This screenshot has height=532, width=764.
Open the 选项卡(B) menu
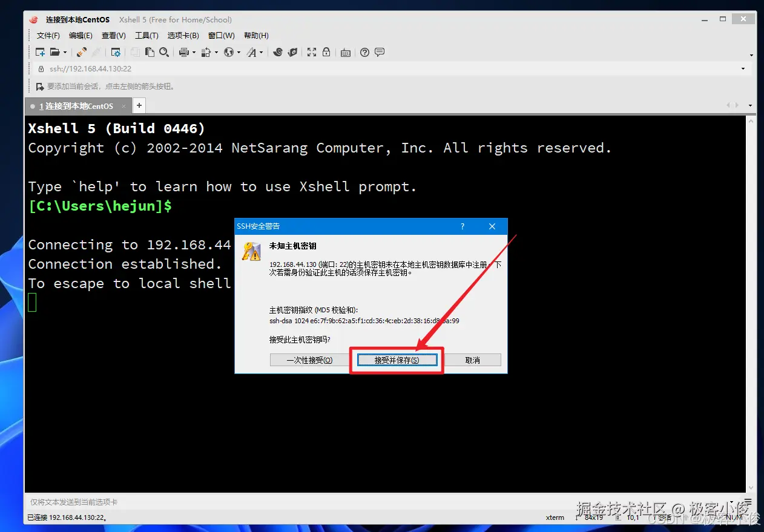tap(183, 36)
